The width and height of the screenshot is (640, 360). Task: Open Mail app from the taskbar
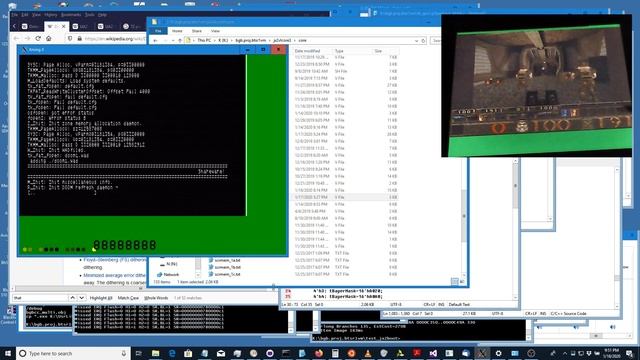pyautogui.click(x=221, y=353)
